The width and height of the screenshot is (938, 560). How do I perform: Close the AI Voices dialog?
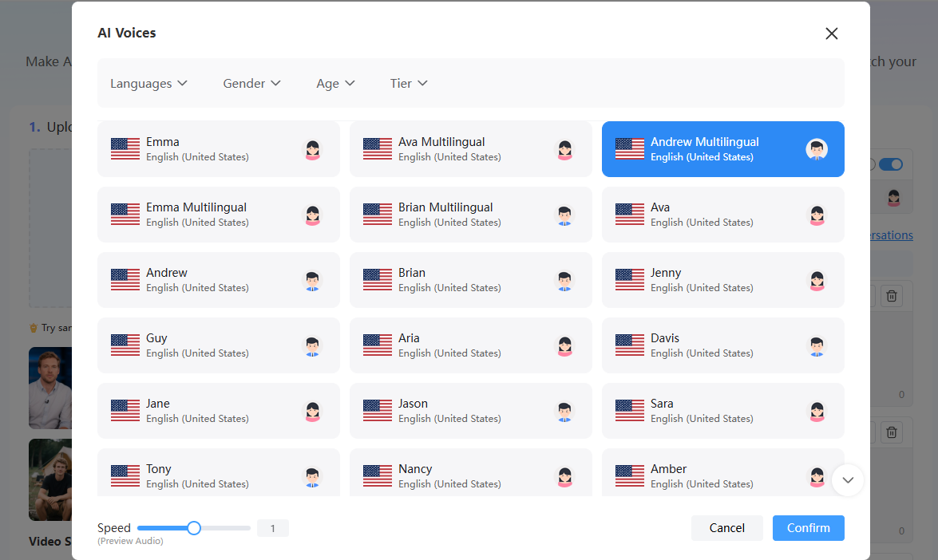coord(831,34)
